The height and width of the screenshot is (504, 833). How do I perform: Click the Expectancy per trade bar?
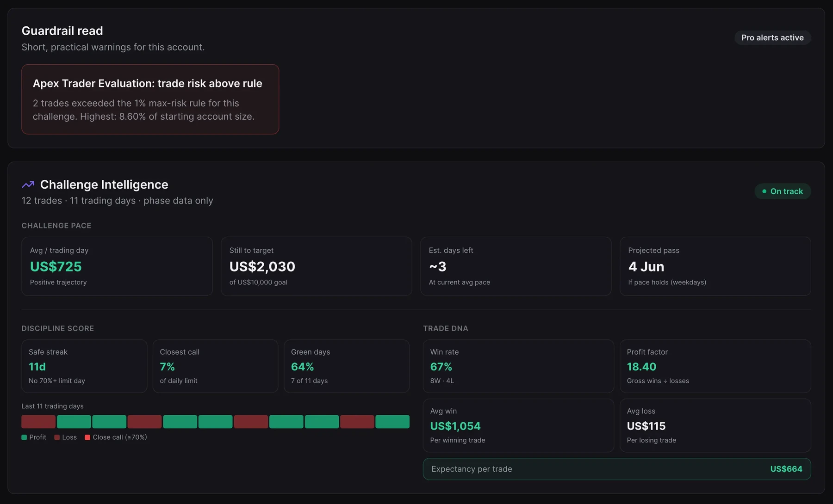tap(617, 469)
